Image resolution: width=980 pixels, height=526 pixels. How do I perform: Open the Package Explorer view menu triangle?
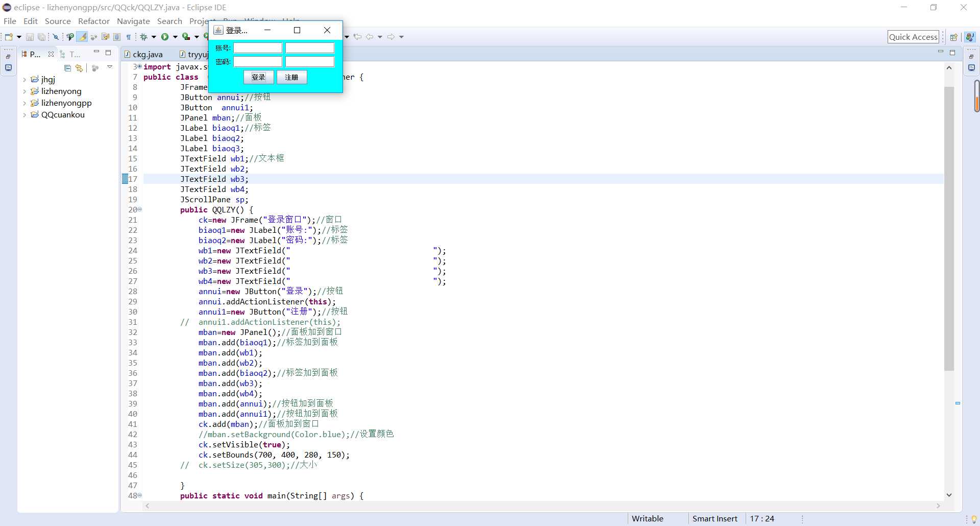coord(110,67)
